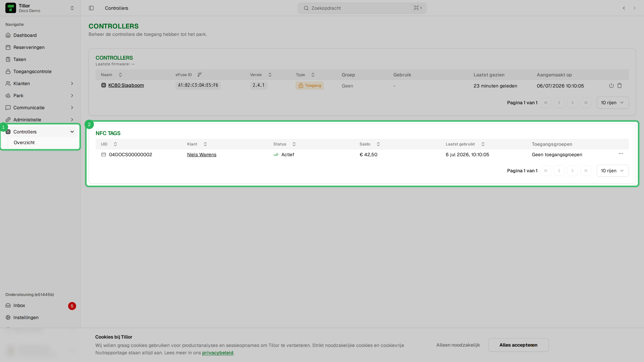Click 23 minuten geleden cell

click(x=495, y=86)
